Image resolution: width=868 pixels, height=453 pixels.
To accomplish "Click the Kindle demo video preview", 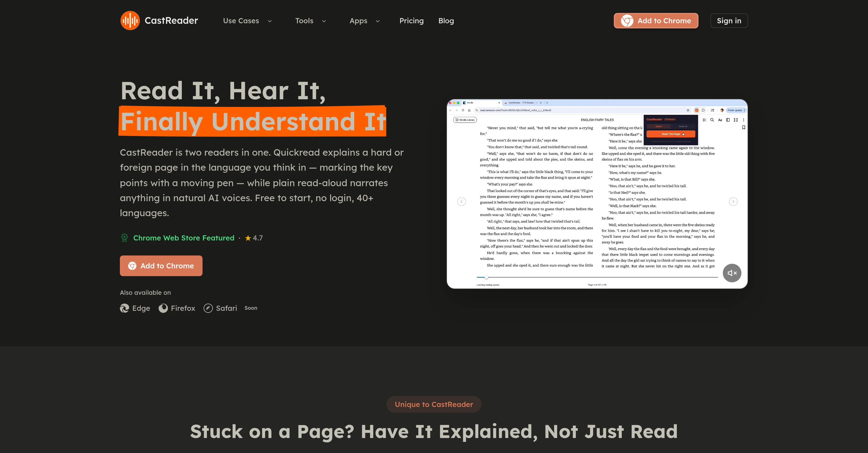I will click(597, 194).
